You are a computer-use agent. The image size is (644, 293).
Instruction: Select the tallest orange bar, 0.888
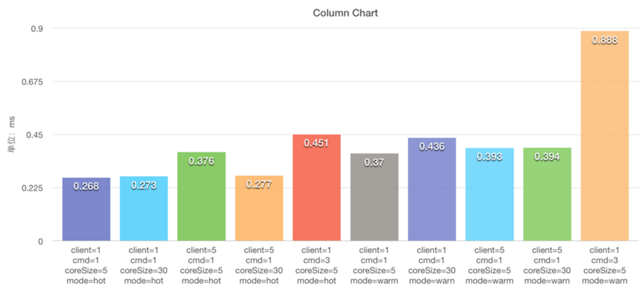point(605,136)
